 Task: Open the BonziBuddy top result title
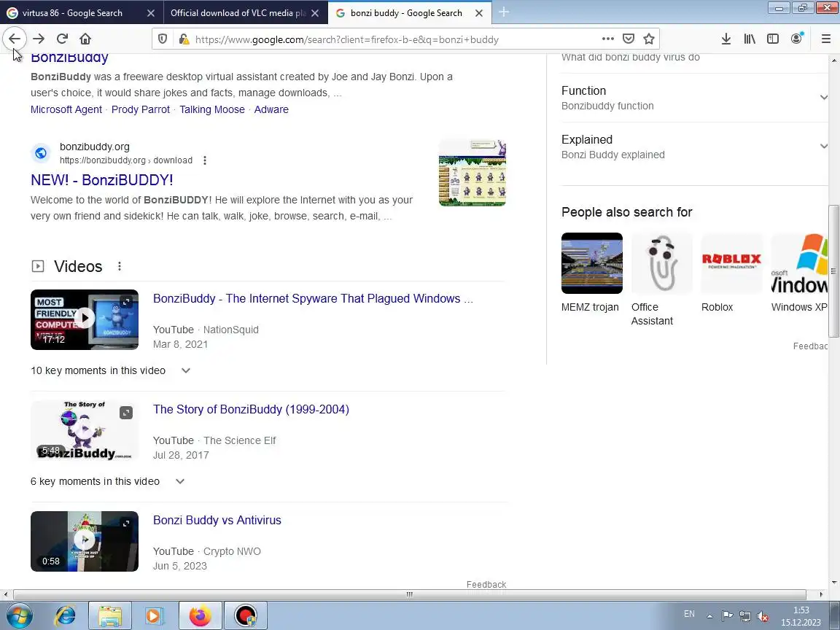pos(70,57)
